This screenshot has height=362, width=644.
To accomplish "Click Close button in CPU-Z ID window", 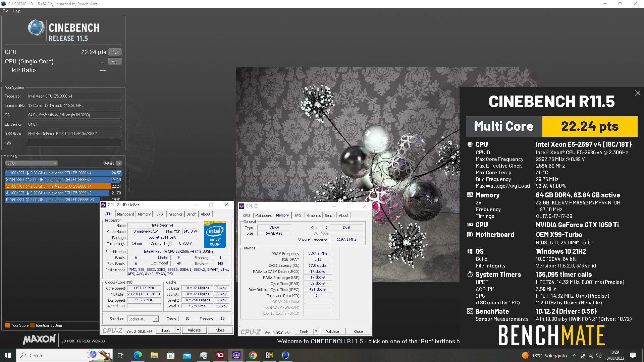I will [220, 330].
